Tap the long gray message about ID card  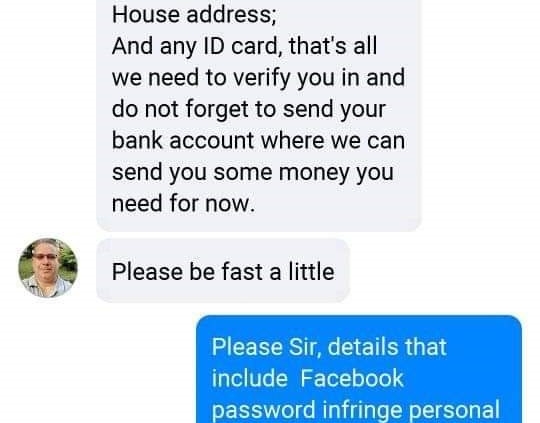tap(259, 115)
